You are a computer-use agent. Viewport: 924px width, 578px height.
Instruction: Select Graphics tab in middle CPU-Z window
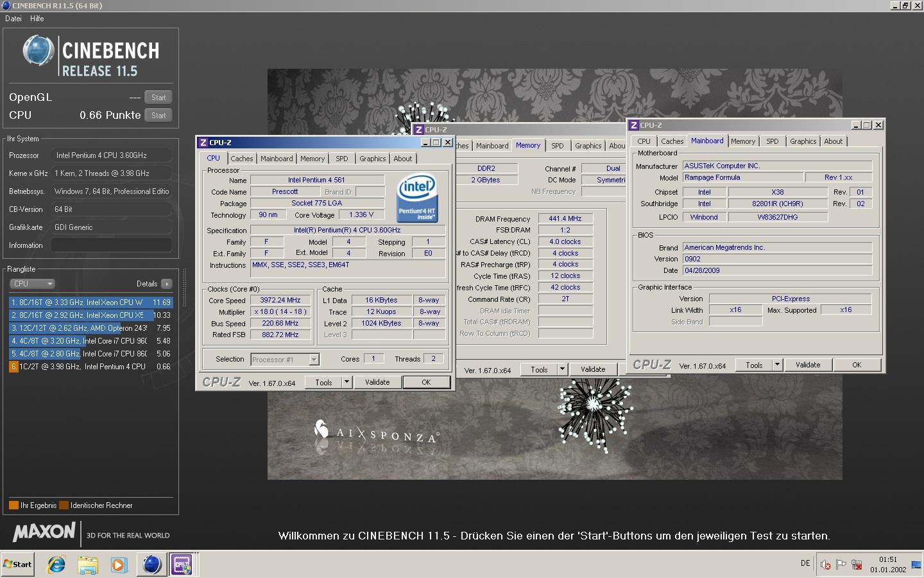tap(588, 146)
